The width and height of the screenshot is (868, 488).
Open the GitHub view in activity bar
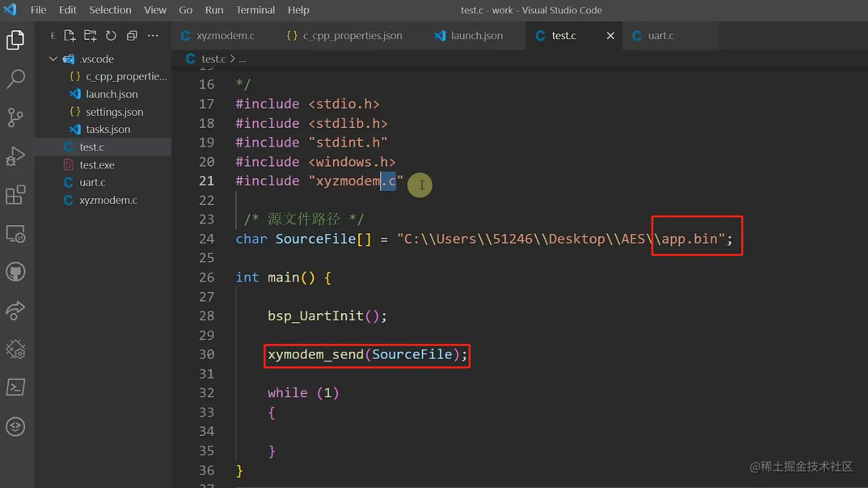point(15,272)
